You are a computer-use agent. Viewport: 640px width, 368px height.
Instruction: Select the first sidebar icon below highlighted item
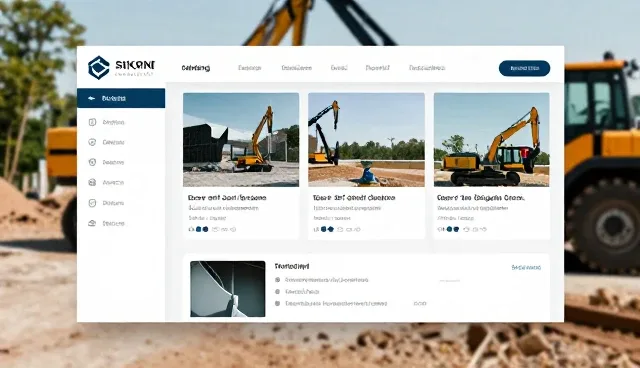pyautogui.click(x=92, y=122)
